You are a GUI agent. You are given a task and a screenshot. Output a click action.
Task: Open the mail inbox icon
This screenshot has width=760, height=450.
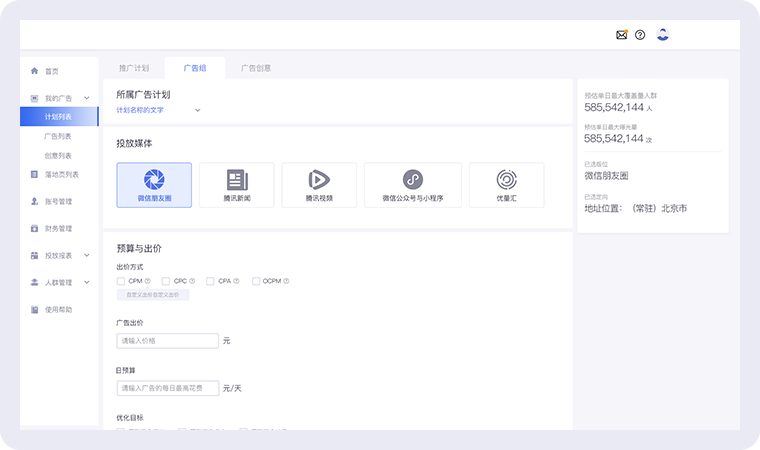tap(621, 35)
